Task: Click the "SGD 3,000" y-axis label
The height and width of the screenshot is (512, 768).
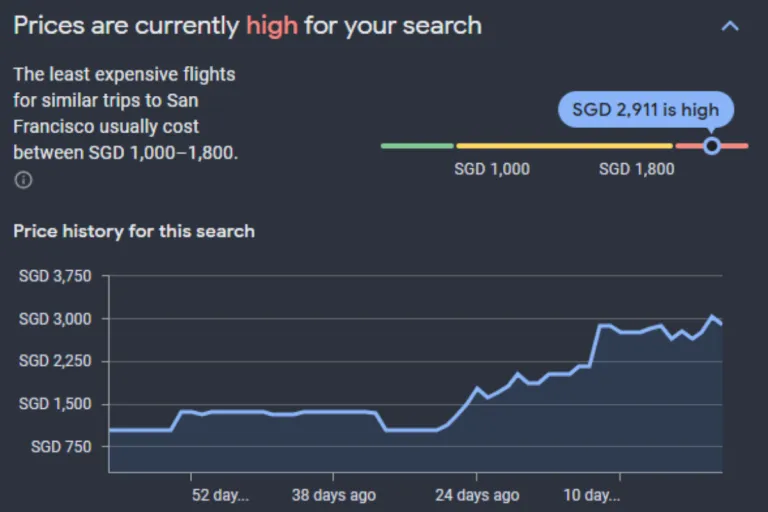Action: (55, 319)
